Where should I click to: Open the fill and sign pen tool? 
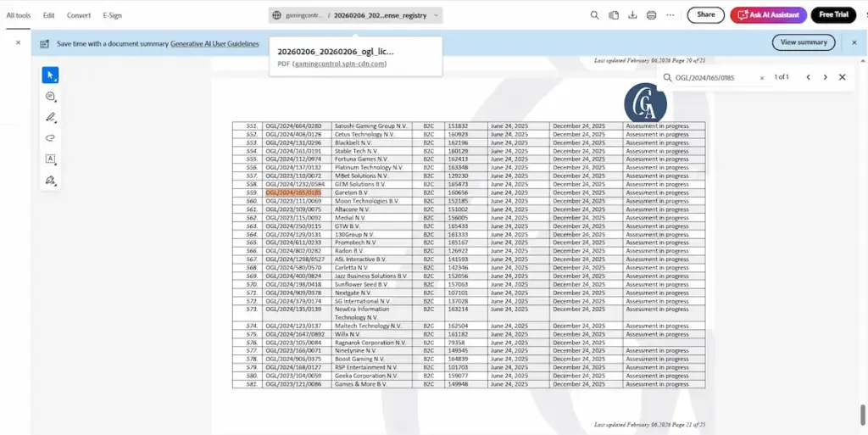click(50, 181)
